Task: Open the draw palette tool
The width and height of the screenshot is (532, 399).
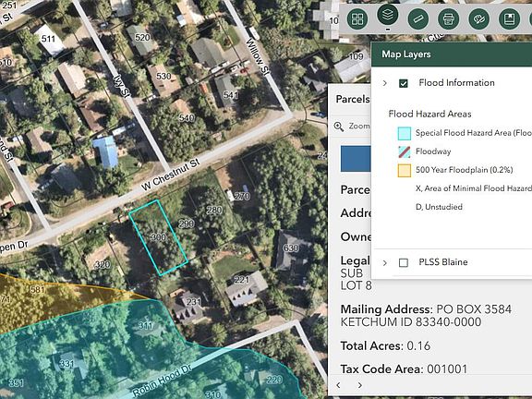Action: 478,18
